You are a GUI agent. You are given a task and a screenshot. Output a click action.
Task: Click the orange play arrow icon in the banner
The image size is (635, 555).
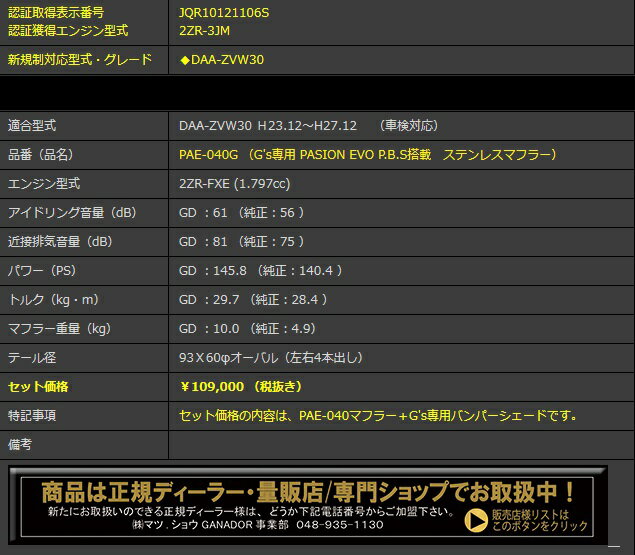pos(477,520)
